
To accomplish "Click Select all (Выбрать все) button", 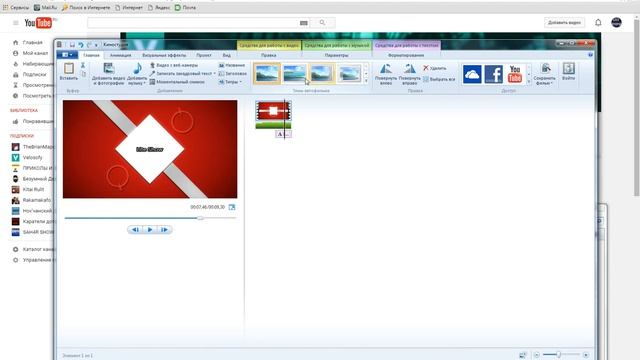I will (x=439, y=79).
